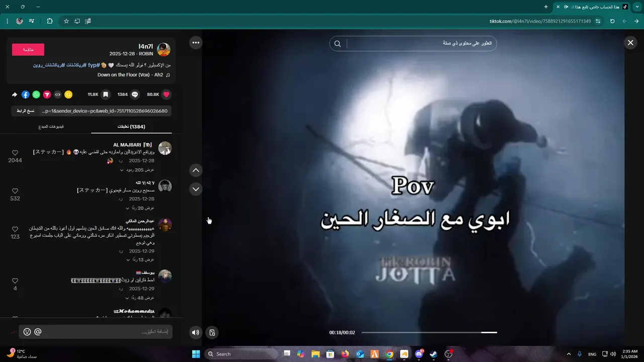Share the video to Facebook
The image size is (644, 362).
coord(26,95)
